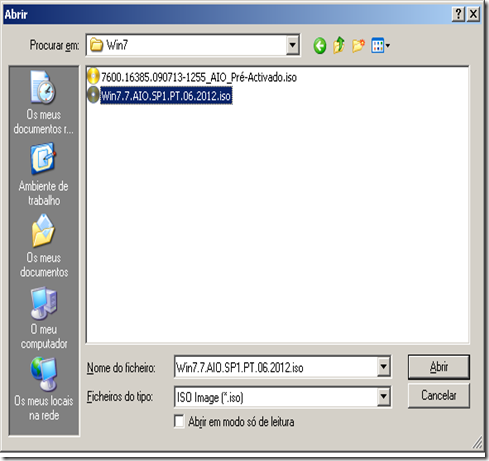Open Os meus documentos recentes shortcut
This screenshot has height=461, width=489.
44,103
